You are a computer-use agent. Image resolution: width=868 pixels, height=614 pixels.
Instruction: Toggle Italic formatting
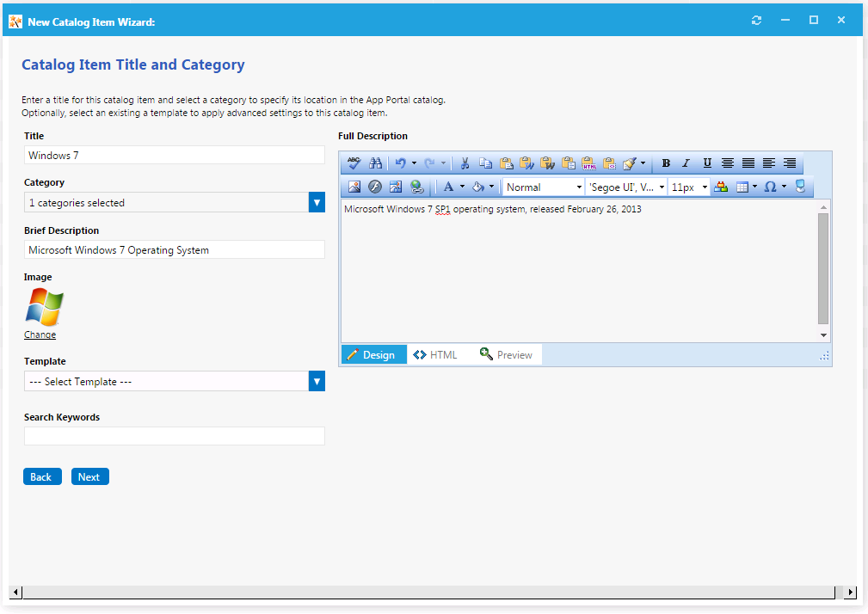coord(686,163)
